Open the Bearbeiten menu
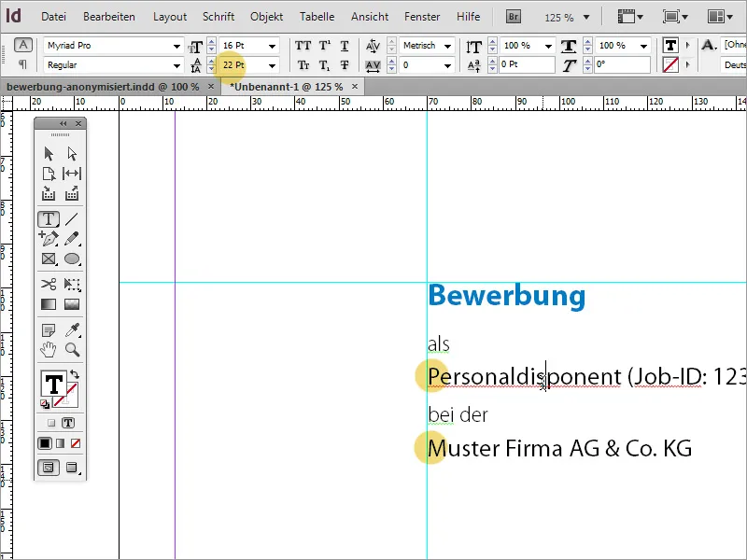 point(109,17)
